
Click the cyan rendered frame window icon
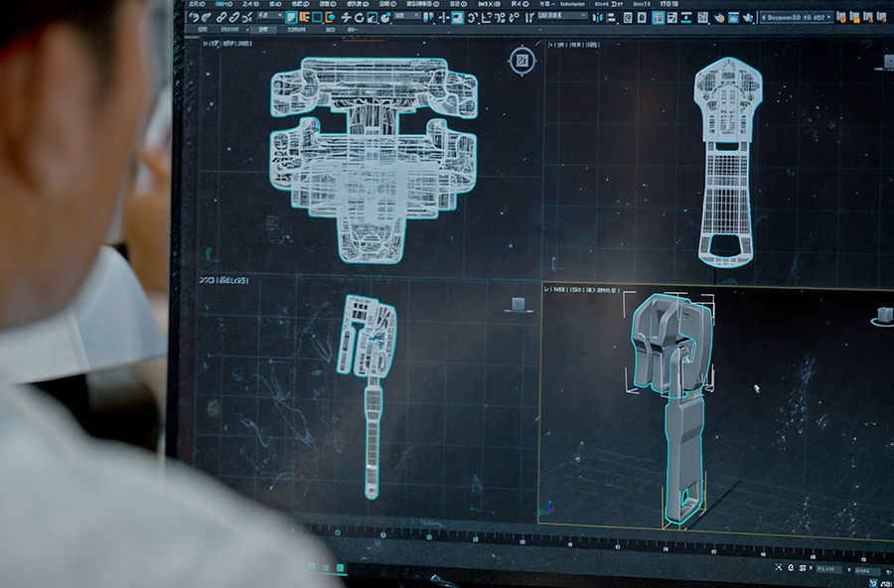[734, 18]
